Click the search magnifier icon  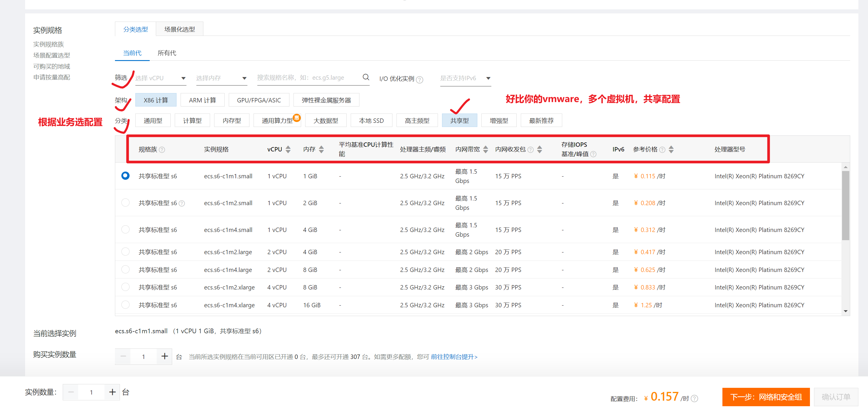(x=366, y=77)
